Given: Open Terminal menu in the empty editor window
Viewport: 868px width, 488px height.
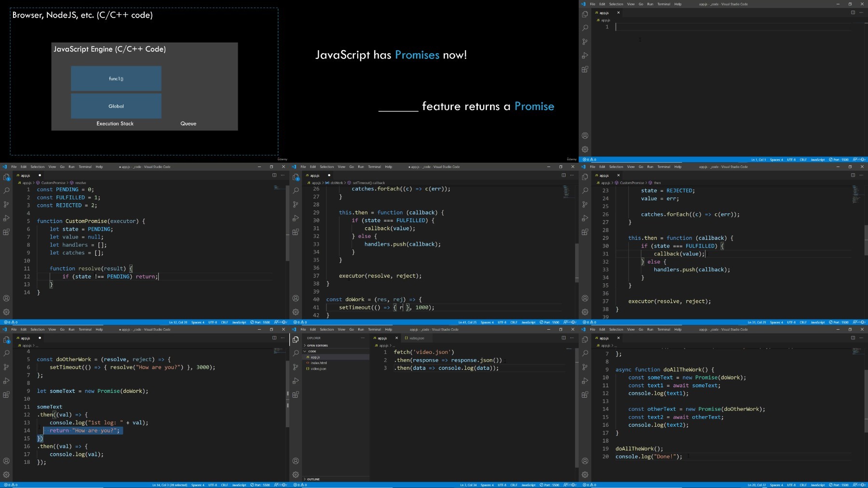Looking at the screenshot, I should point(664,4).
